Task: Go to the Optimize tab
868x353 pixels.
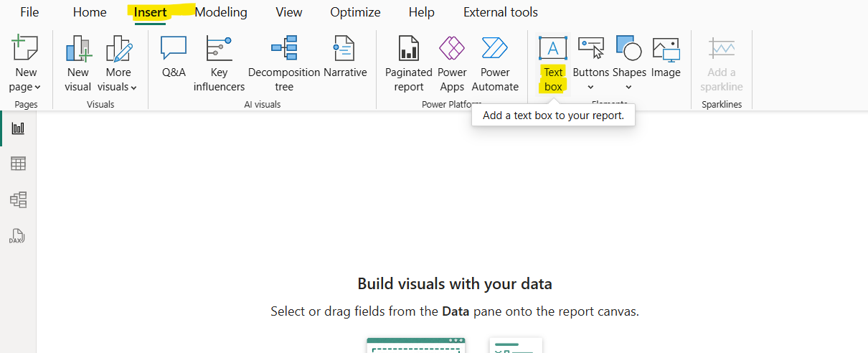Action: 355,12
